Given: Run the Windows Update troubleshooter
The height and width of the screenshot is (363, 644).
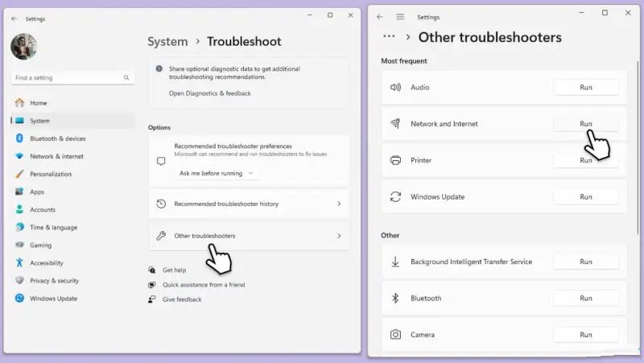Looking at the screenshot, I should [x=586, y=196].
